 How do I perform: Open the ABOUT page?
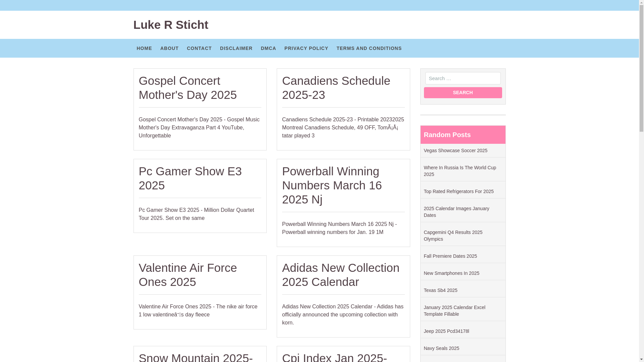(169, 48)
